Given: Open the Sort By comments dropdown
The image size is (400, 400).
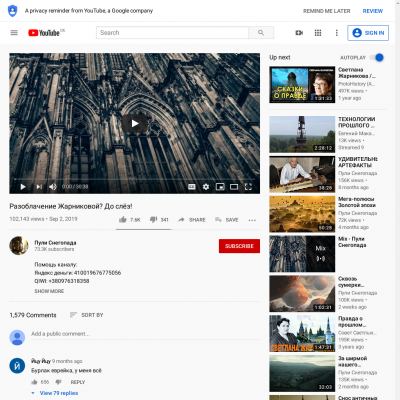Looking at the screenshot, I should point(87,315).
